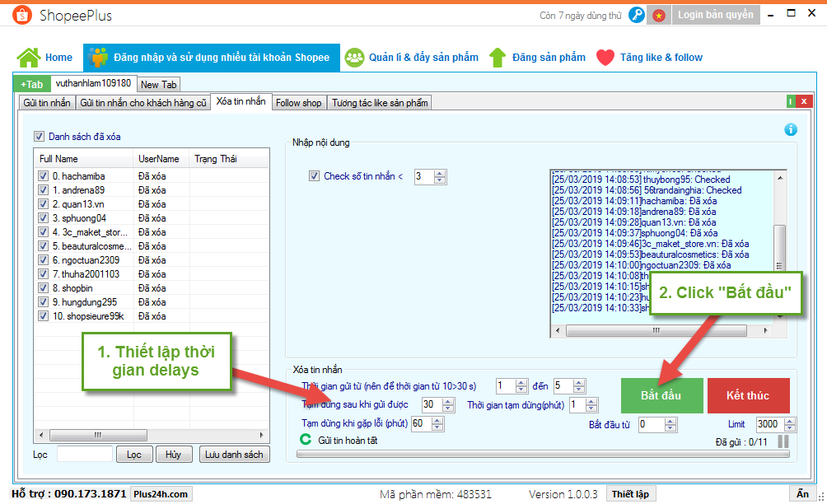
Task: Uncheck the hachamiba row checkbox
Action: (43, 176)
